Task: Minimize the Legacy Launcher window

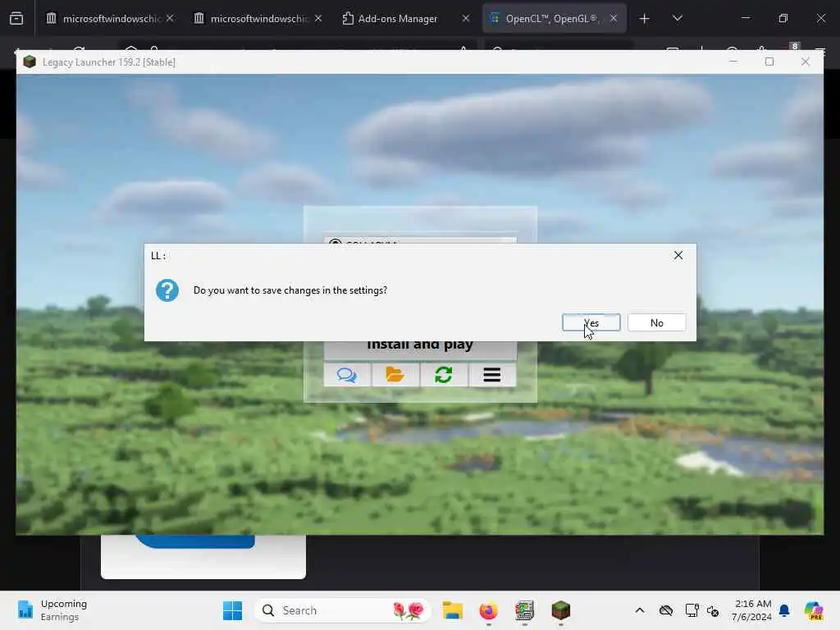Action: click(733, 62)
